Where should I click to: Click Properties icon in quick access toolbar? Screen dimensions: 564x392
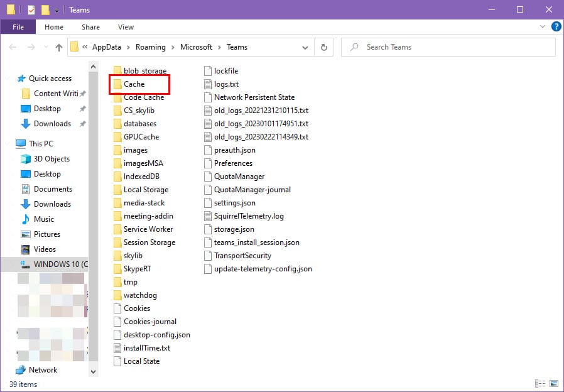[x=31, y=10]
